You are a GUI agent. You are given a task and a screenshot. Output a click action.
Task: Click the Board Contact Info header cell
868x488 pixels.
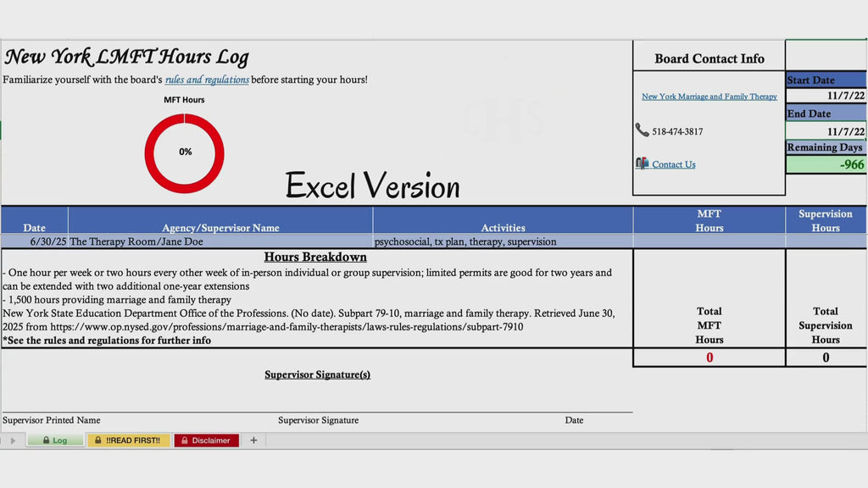tap(709, 57)
